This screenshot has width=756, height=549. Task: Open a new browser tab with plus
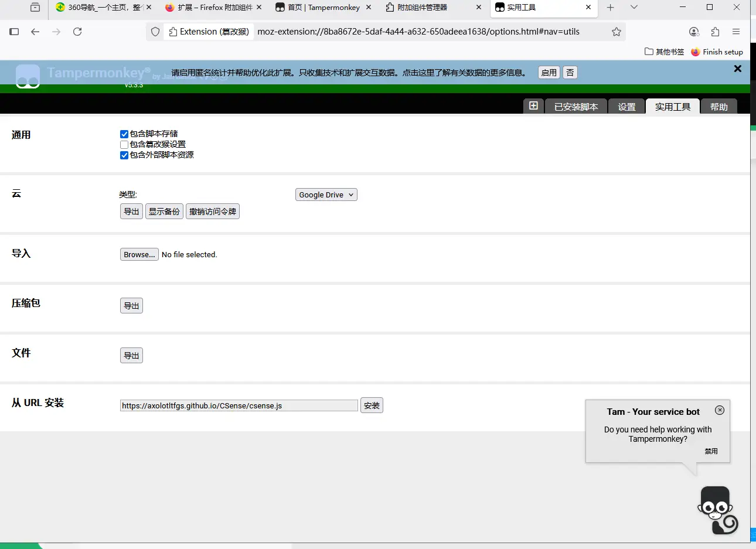pos(610,8)
